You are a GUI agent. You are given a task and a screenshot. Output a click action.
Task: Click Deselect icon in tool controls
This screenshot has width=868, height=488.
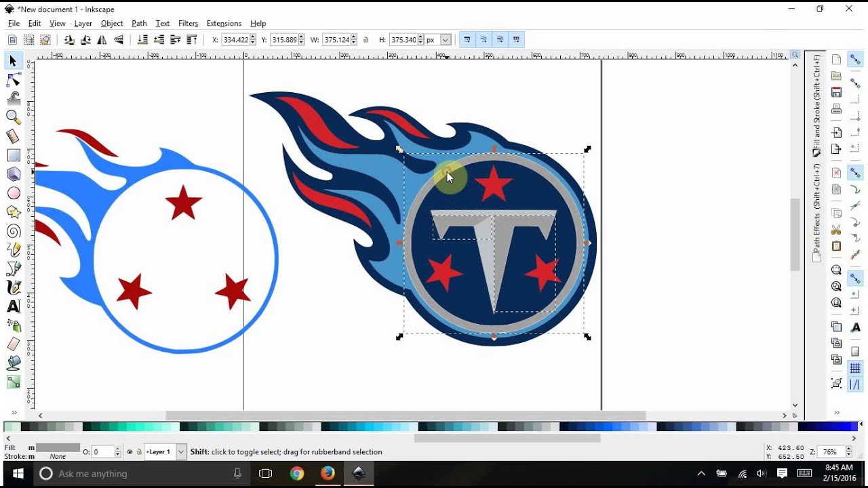coord(45,40)
